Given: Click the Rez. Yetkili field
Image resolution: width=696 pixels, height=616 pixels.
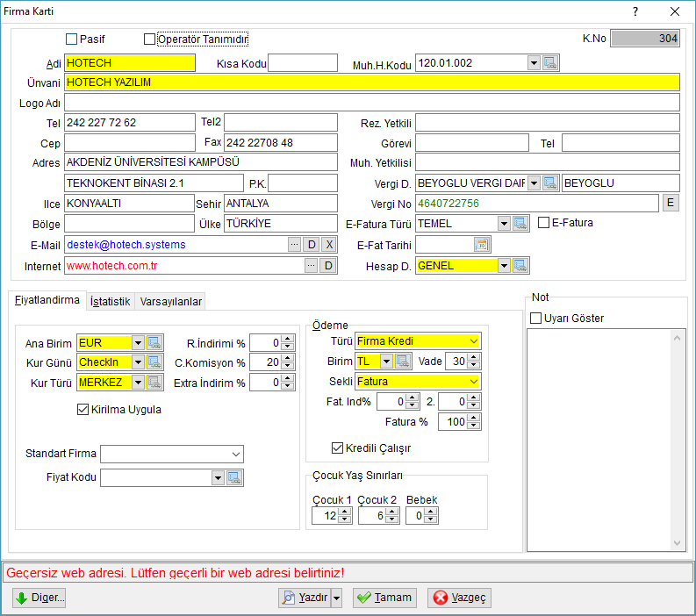Looking at the screenshot, I should 548,123.
